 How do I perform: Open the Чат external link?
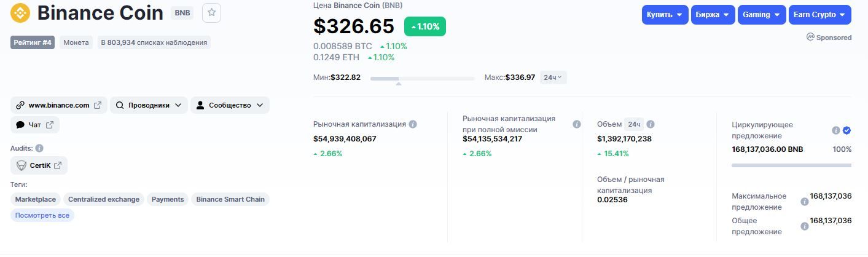[x=35, y=125]
